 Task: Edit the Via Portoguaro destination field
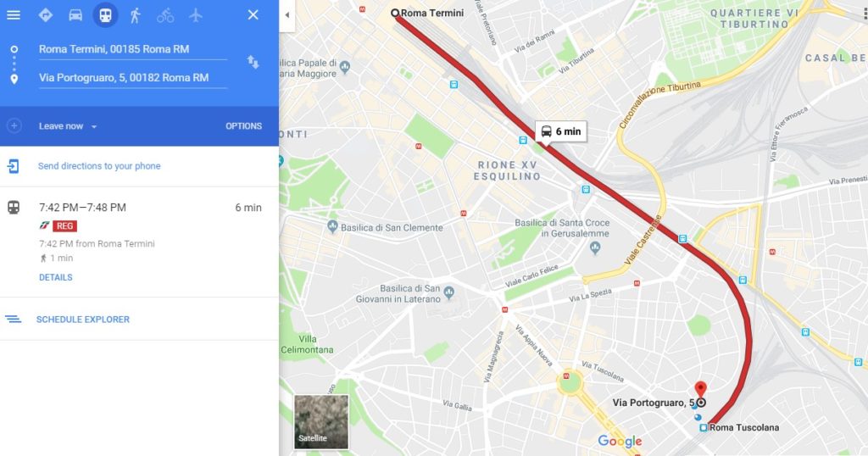point(133,78)
